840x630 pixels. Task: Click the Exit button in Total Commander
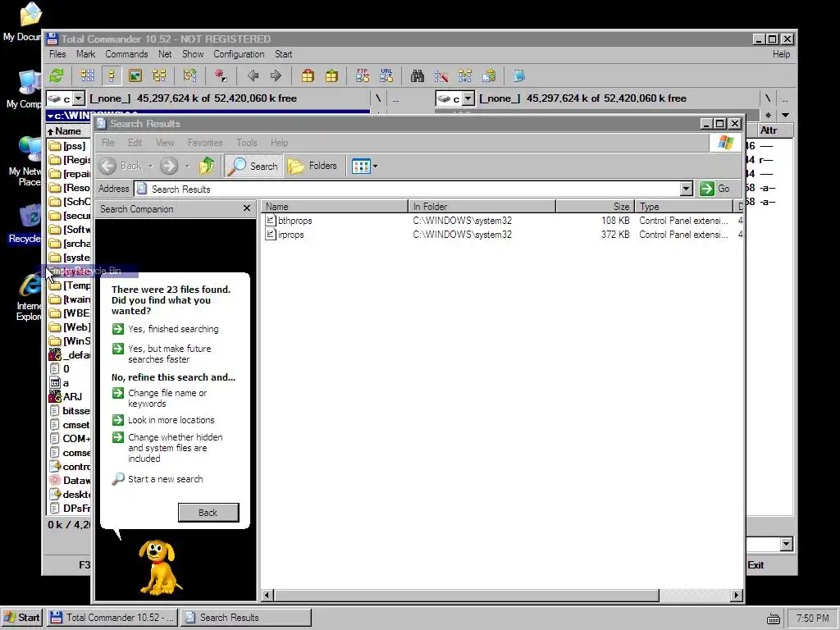(756, 565)
